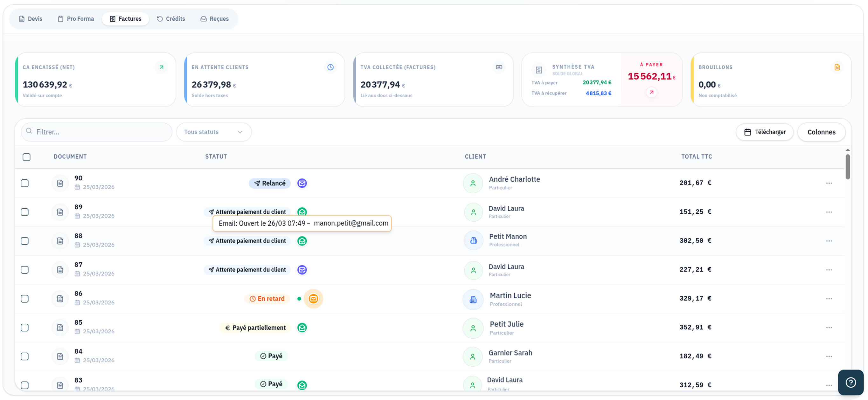Click the Télécharger button

pos(764,132)
